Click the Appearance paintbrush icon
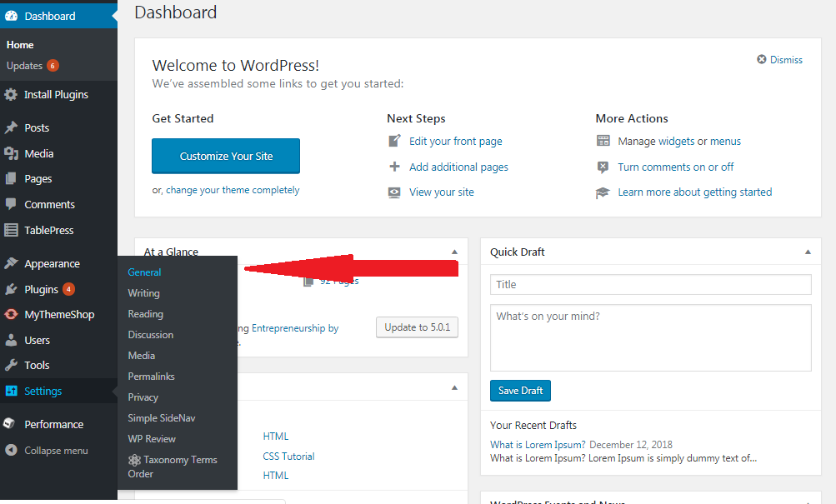The image size is (836, 504). coord(11,263)
